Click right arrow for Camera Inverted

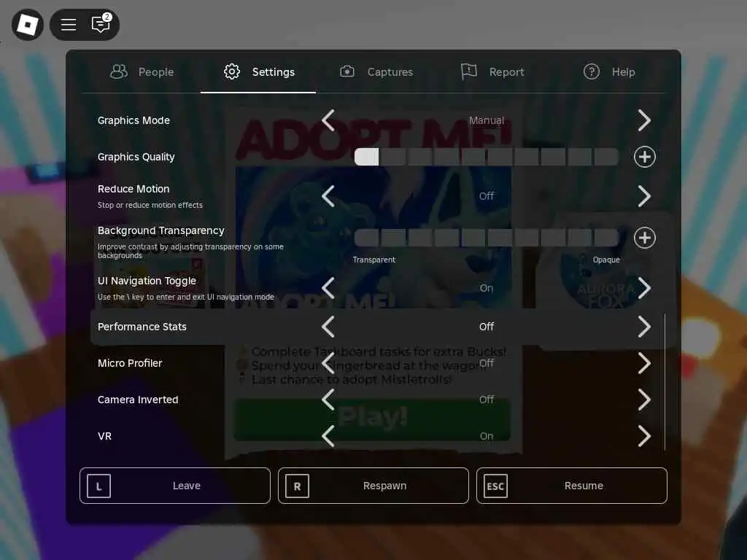(x=644, y=400)
